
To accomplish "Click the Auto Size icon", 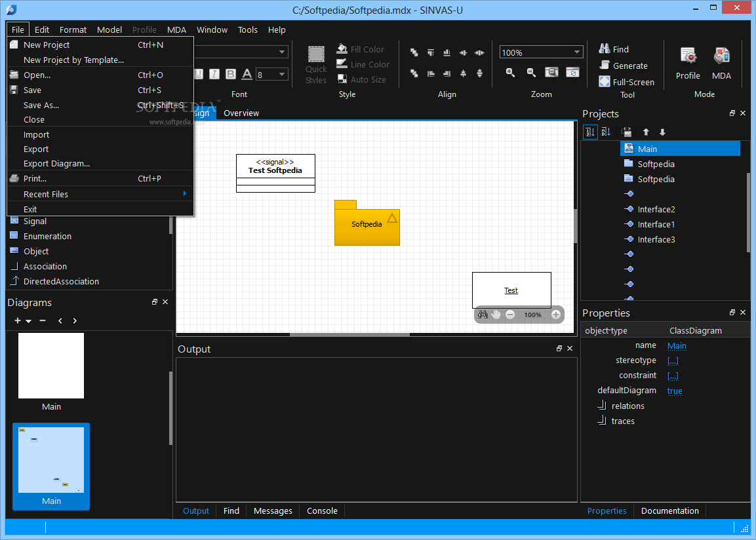I will [342, 79].
